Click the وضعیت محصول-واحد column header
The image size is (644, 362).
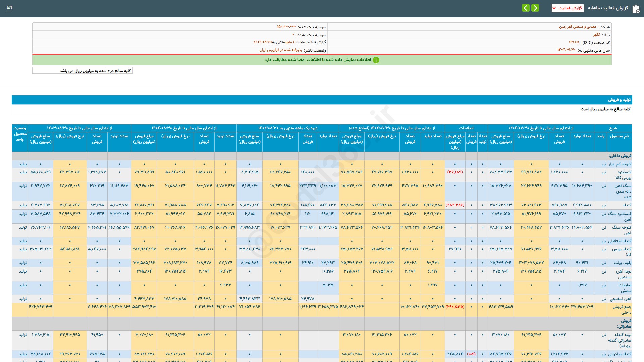pos(20,134)
